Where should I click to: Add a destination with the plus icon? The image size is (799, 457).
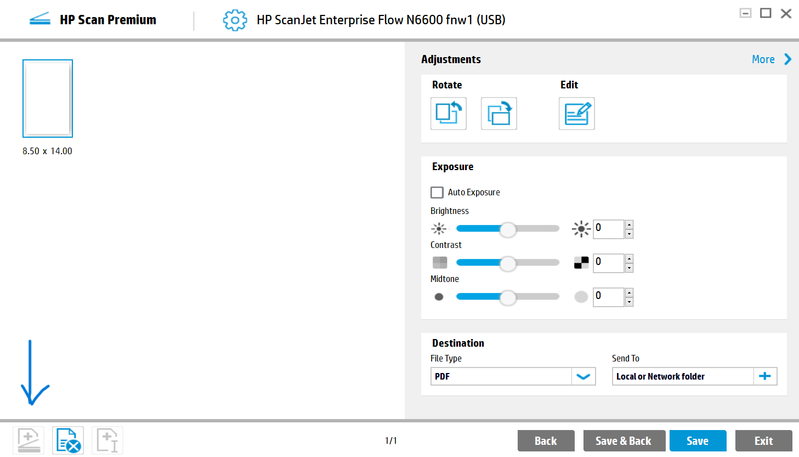765,376
